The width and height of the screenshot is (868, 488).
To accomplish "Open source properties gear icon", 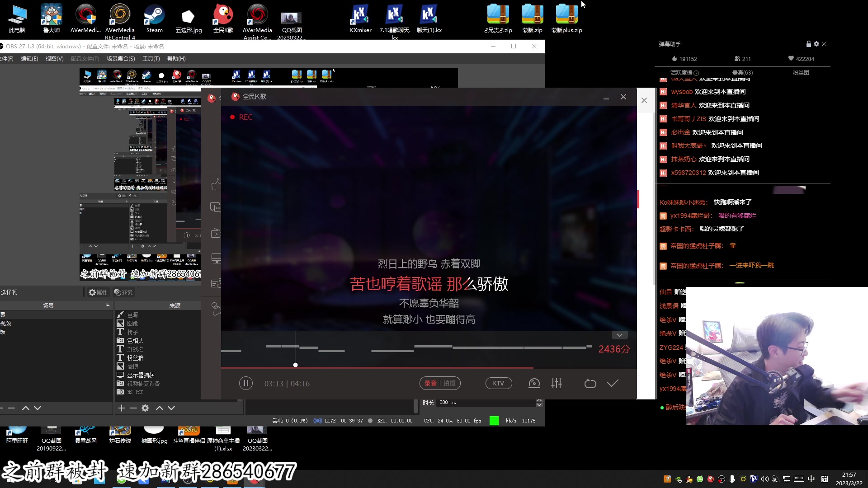I will 145,408.
